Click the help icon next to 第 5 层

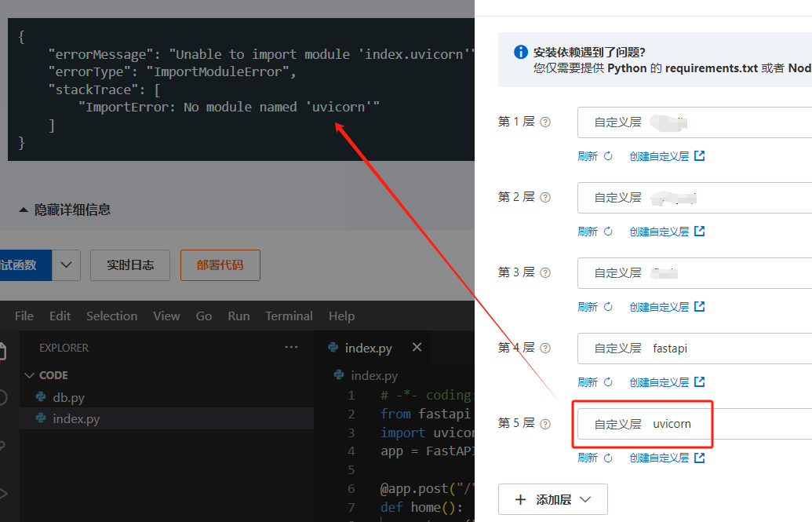click(x=545, y=424)
